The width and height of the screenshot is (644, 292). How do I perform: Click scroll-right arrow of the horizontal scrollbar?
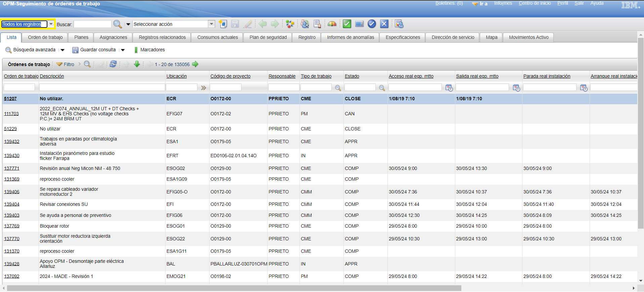634,288
